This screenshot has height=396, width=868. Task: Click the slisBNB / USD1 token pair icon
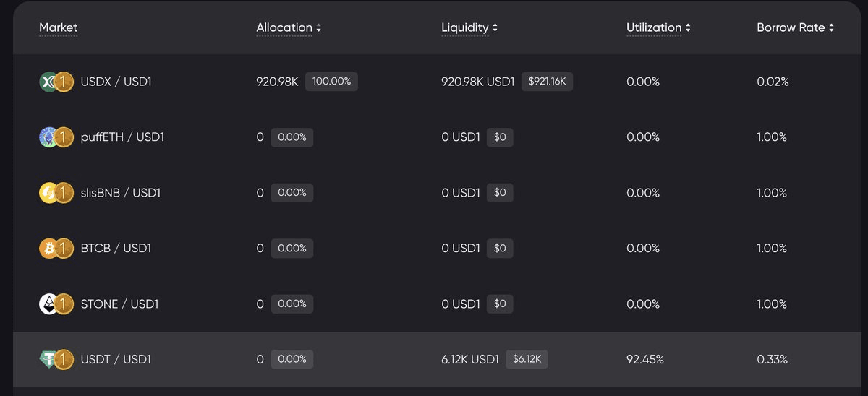click(56, 193)
